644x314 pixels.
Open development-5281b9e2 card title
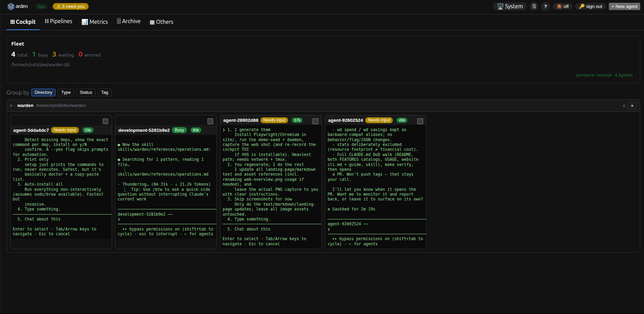(x=144, y=130)
